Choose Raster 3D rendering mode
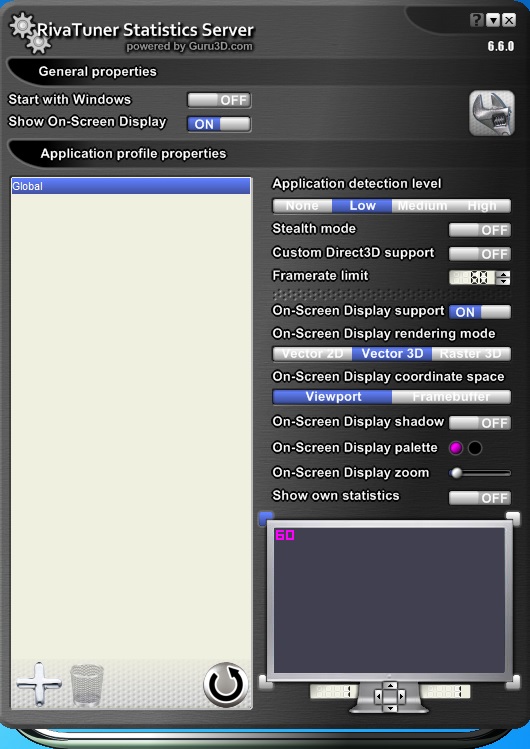This screenshot has width=530, height=749. point(471,354)
